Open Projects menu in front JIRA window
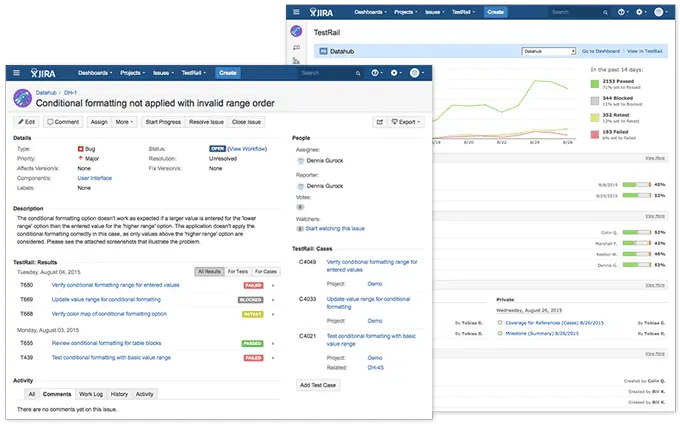 click(132, 73)
